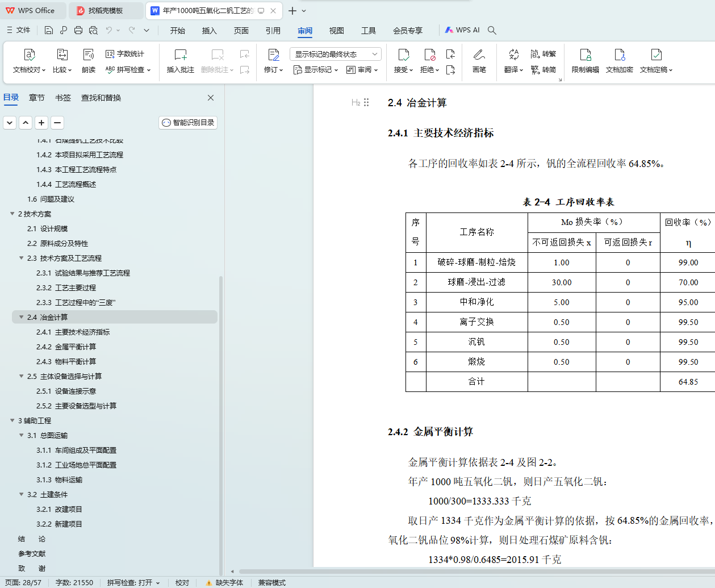
Task: Convert text with 转简
Action: 543,70
